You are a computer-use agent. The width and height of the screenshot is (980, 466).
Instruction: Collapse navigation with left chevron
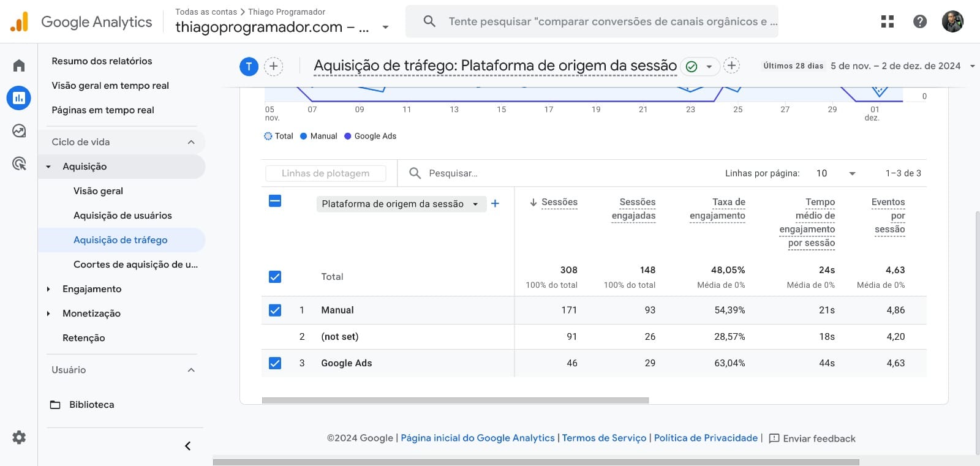coord(188,446)
